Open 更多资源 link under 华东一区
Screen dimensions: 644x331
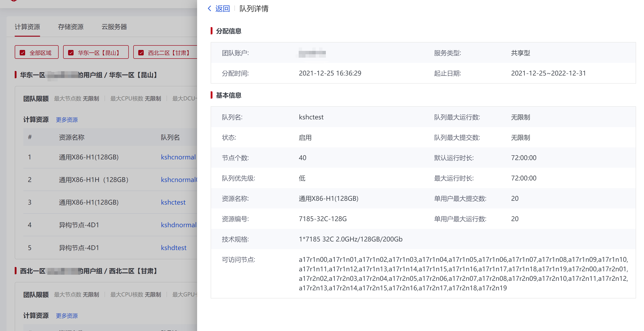tap(67, 120)
